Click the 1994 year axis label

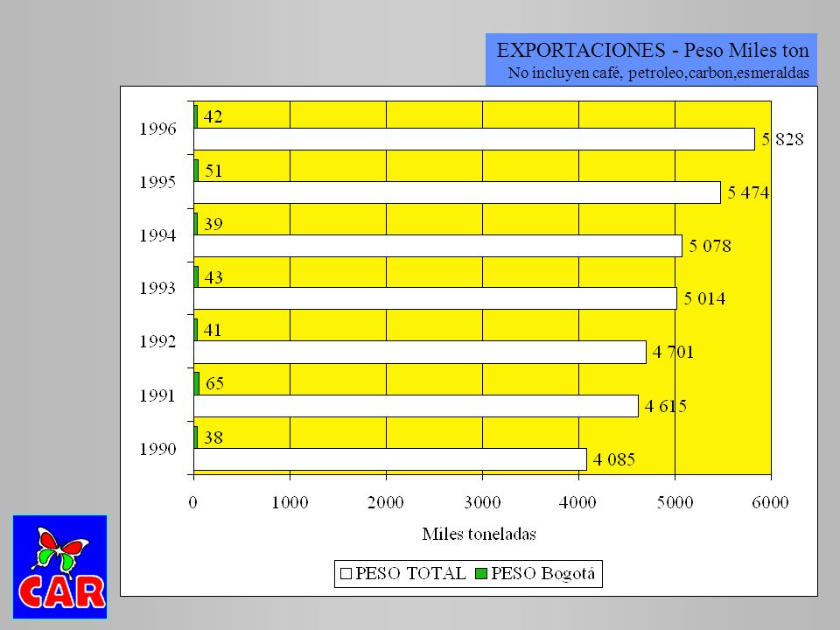(x=157, y=235)
